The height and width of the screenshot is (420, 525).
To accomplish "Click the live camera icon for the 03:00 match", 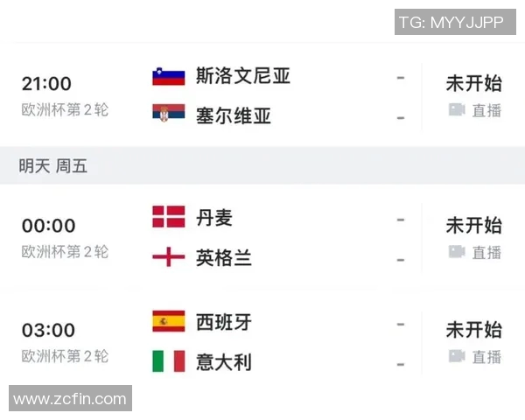I will coord(456,356).
